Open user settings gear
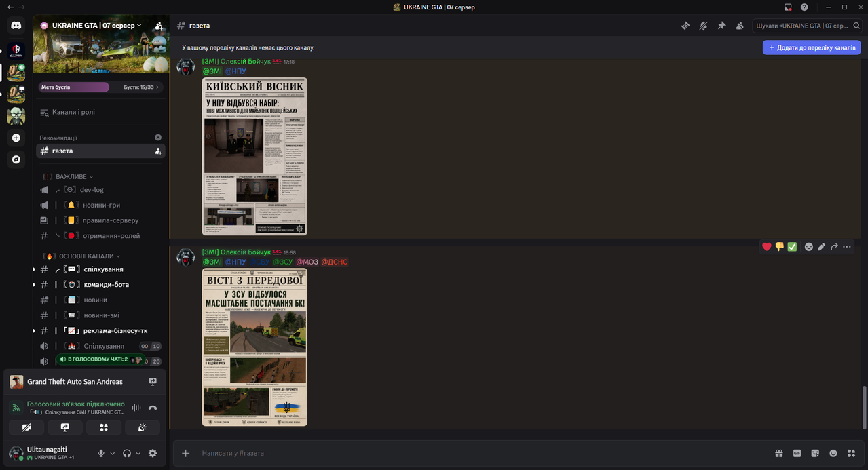The image size is (868, 470). coord(153,453)
